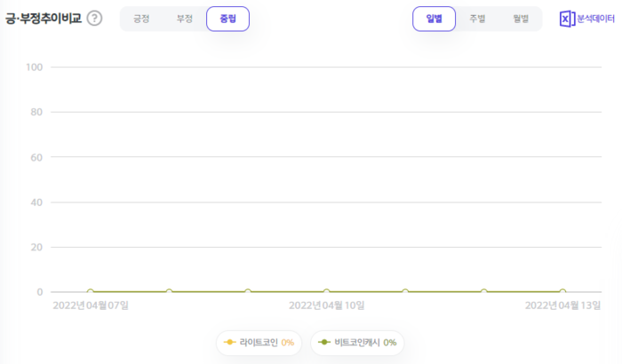622x364 pixels.
Task: Click the yellow 라이트코인 legend marker
Action: click(x=230, y=342)
